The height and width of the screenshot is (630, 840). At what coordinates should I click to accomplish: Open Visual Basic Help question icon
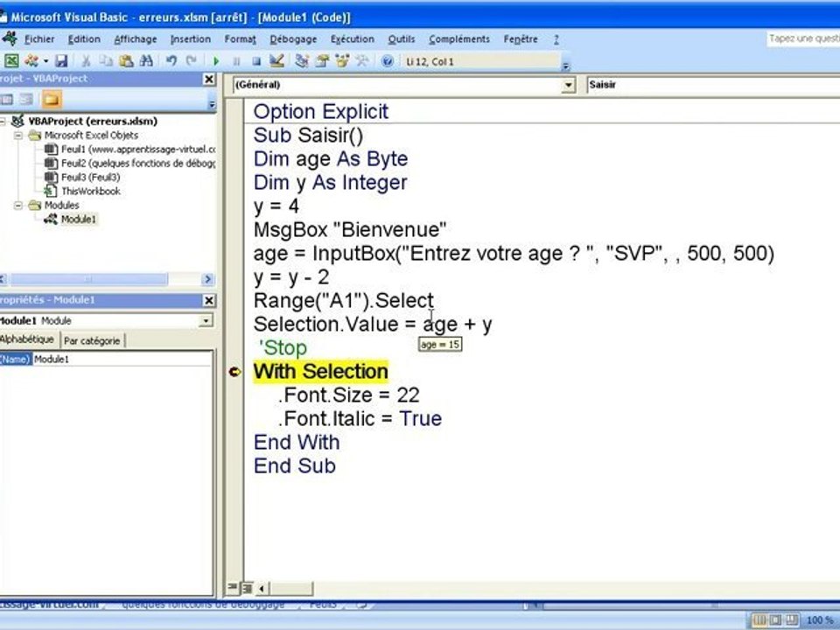click(x=388, y=61)
